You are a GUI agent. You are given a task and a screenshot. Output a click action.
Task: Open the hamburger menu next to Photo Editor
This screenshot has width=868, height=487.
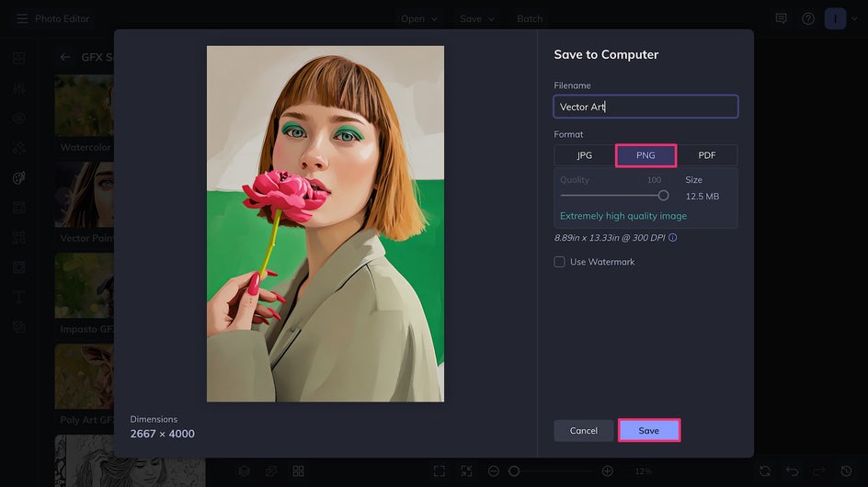22,18
